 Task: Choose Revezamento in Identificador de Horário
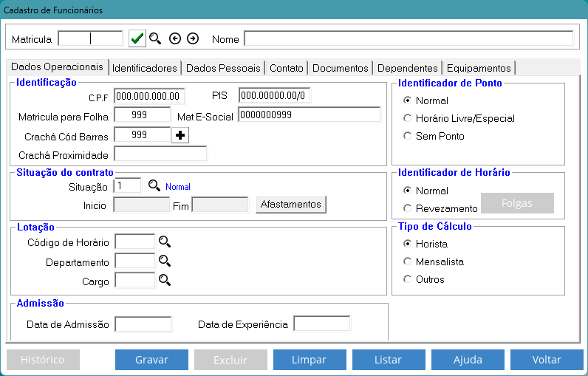[x=408, y=208]
